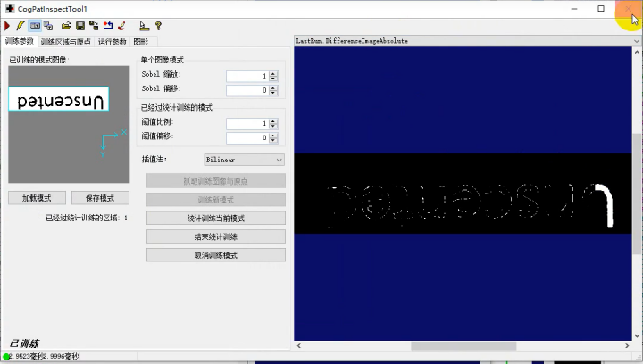The image size is (643, 364).
Task: Click the save-as icon beside the floppy
Action: (x=94, y=26)
